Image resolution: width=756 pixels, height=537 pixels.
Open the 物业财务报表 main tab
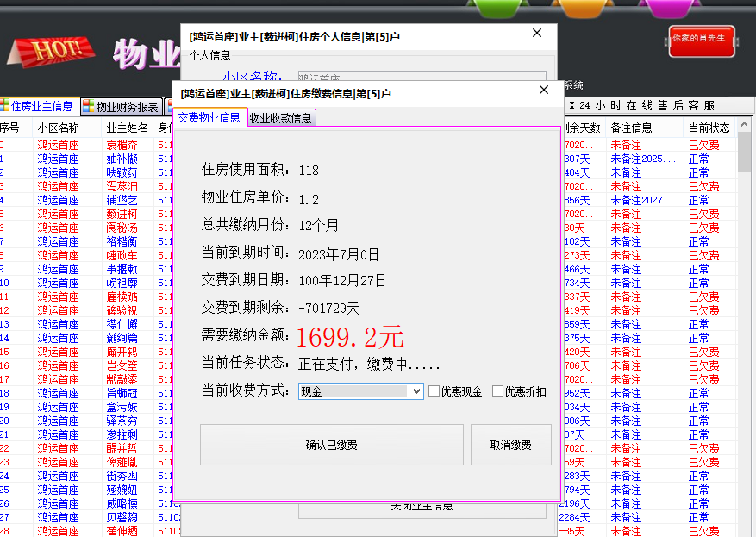[127, 107]
